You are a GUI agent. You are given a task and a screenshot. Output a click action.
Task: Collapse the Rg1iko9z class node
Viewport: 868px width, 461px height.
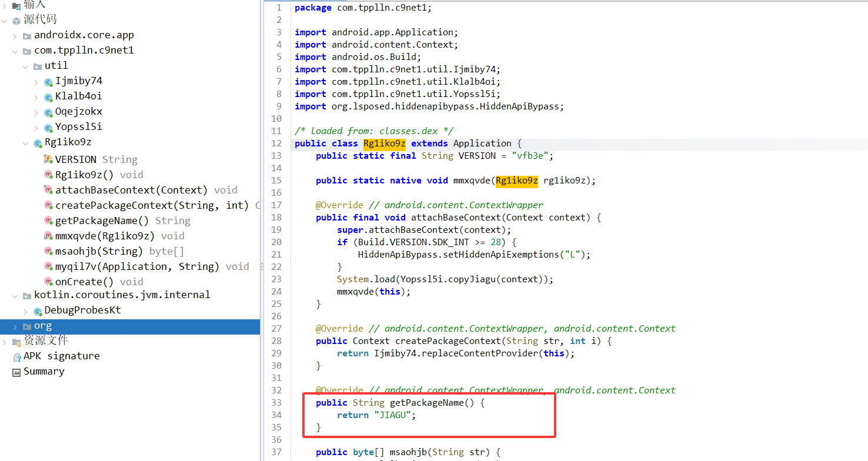[x=26, y=143]
